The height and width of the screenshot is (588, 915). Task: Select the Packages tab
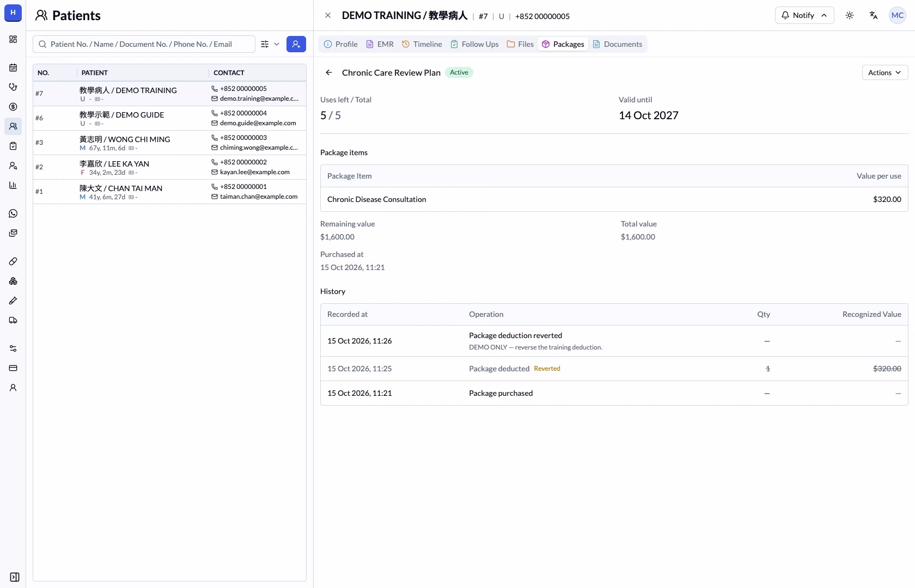(x=563, y=44)
